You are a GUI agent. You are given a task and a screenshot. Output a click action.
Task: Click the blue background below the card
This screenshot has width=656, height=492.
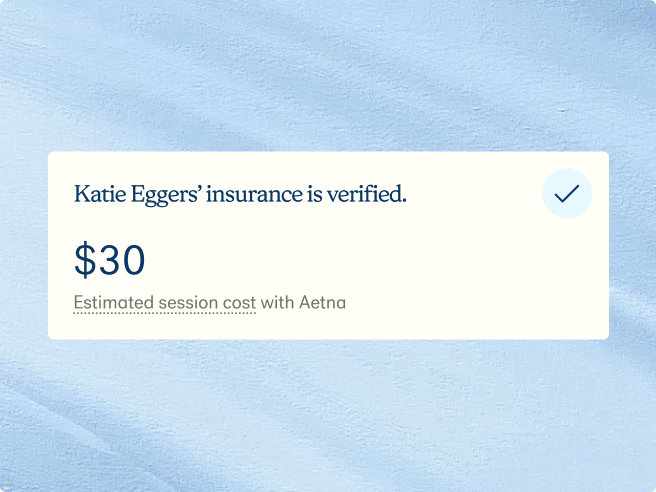[328, 415]
